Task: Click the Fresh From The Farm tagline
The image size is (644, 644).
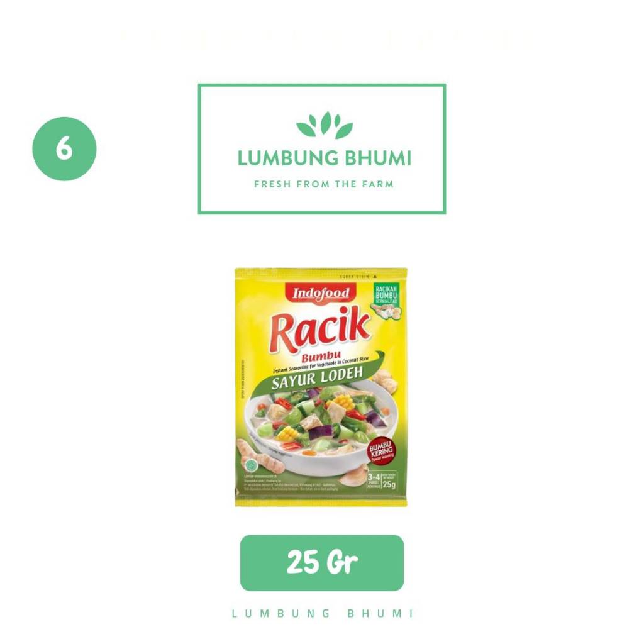Action: point(324,184)
